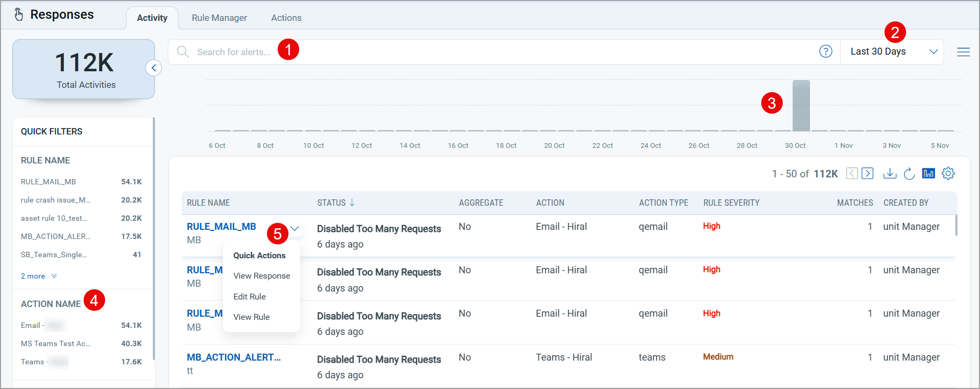
Task: Open table settings gear icon
Action: (948, 174)
